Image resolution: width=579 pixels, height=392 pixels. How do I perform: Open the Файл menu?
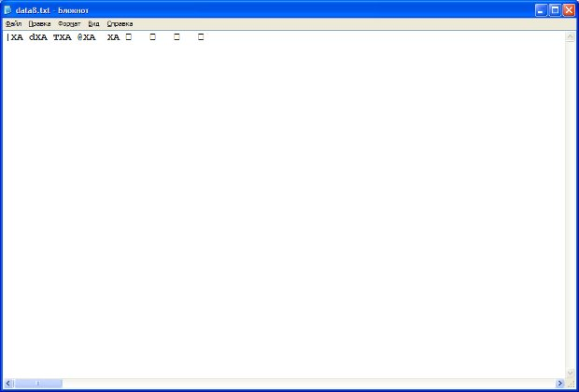coord(13,23)
